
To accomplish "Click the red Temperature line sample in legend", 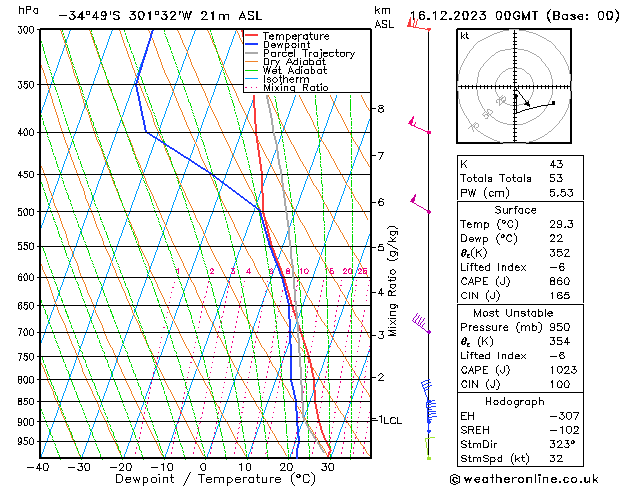I will pyautogui.click(x=251, y=36).
